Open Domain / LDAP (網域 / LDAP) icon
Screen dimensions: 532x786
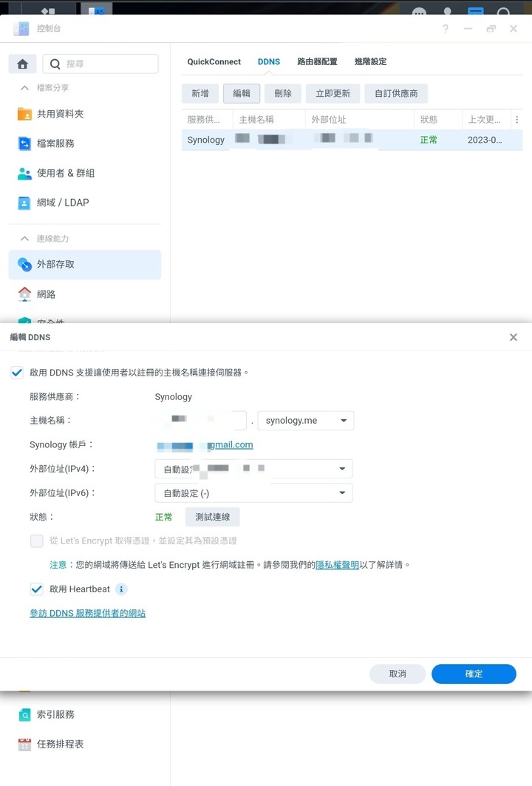[x=24, y=203]
